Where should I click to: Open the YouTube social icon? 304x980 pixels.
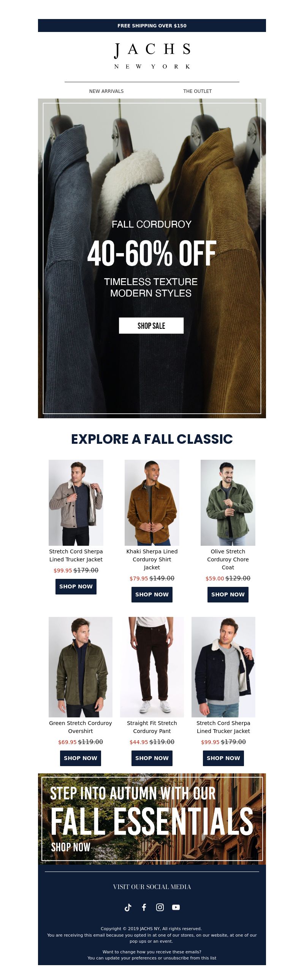176,907
